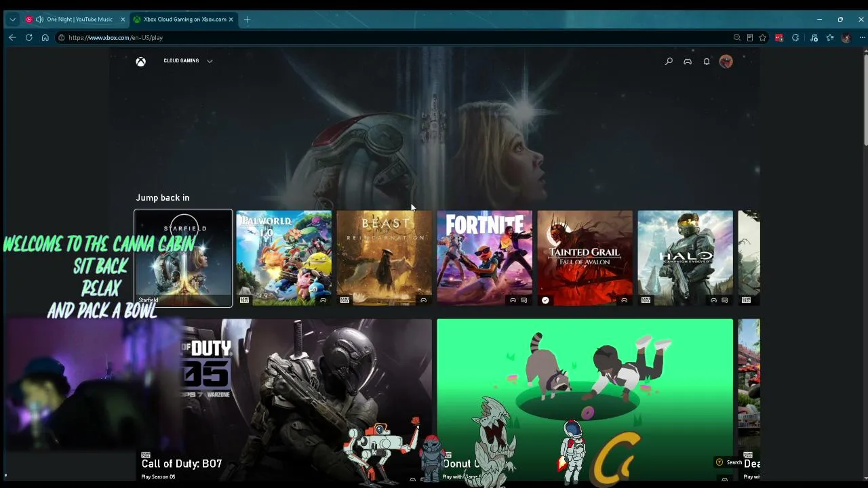Click the controller badge on Beast of Reincarnation tile
Screen dimensions: 868x488
(x=423, y=300)
